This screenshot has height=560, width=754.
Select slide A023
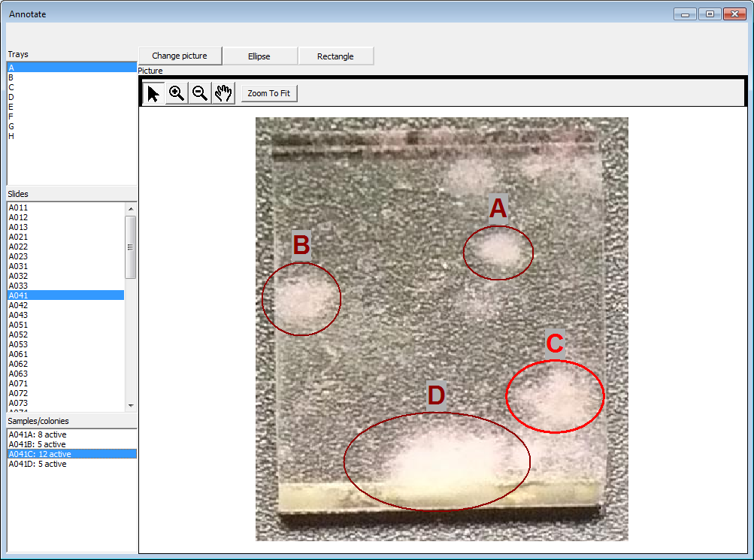[x=66, y=256]
